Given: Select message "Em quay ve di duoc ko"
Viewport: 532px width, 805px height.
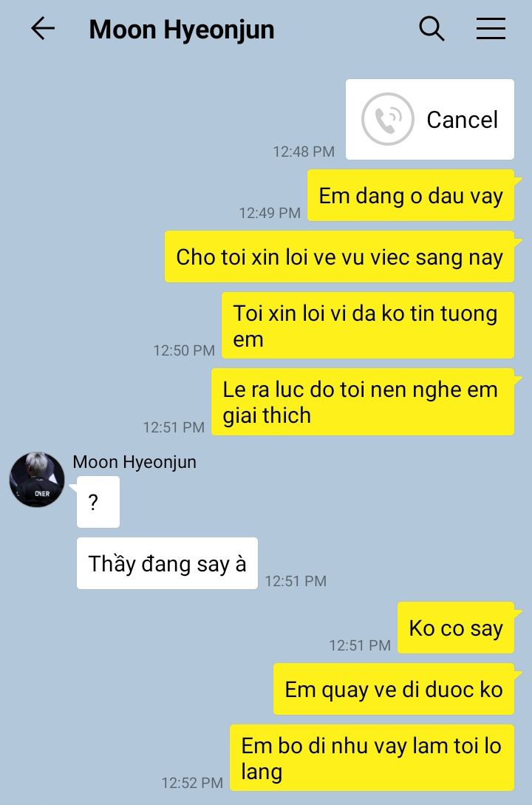Looking at the screenshot, I should [394, 689].
